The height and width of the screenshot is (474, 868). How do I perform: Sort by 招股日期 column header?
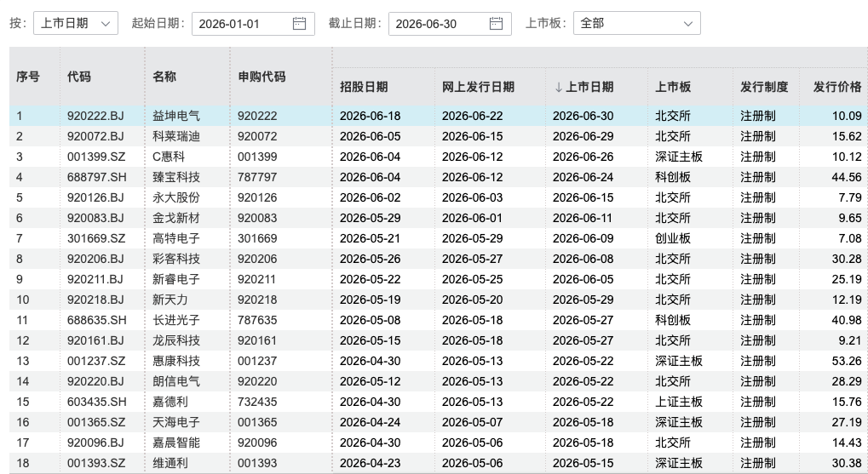coord(364,87)
